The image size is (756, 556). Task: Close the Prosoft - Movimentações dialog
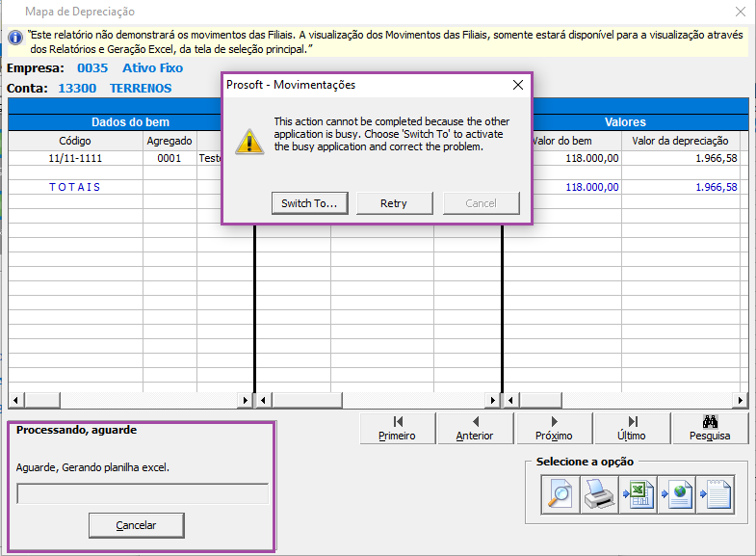[518, 85]
